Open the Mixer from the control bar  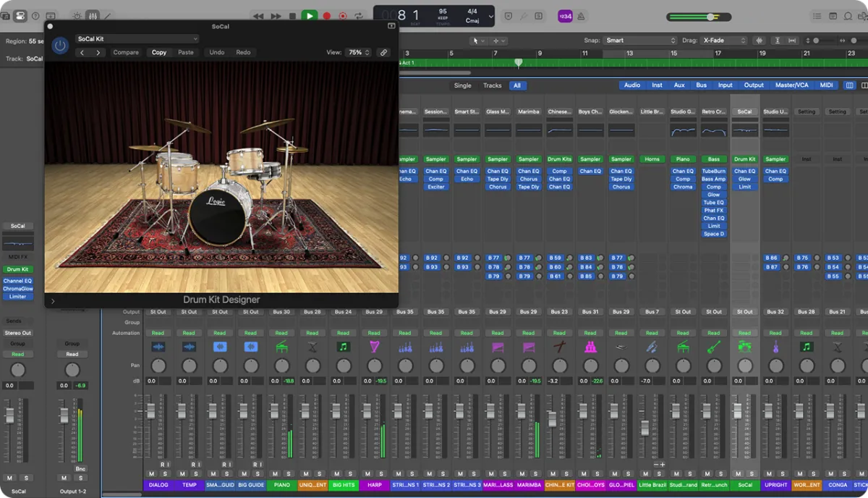93,16
